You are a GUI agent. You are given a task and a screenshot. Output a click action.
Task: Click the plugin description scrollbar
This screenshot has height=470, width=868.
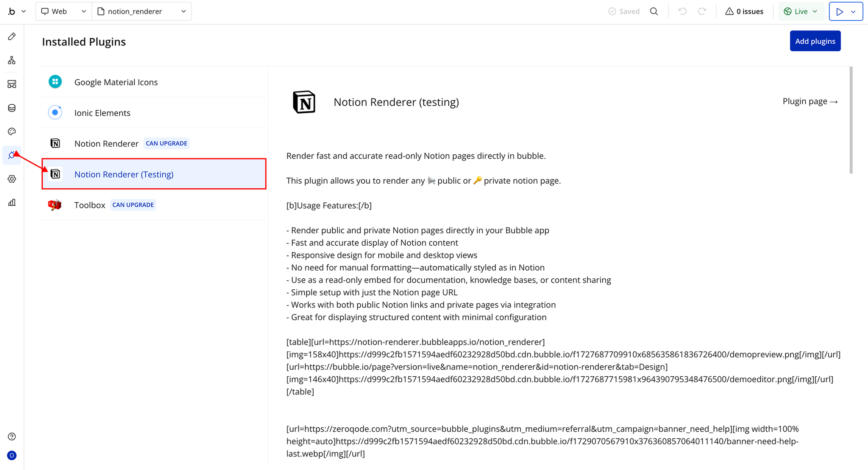[851, 120]
